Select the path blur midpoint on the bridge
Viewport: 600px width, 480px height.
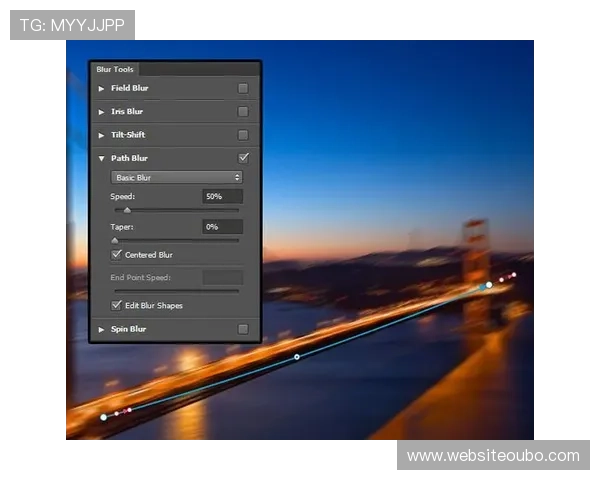point(296,357)
